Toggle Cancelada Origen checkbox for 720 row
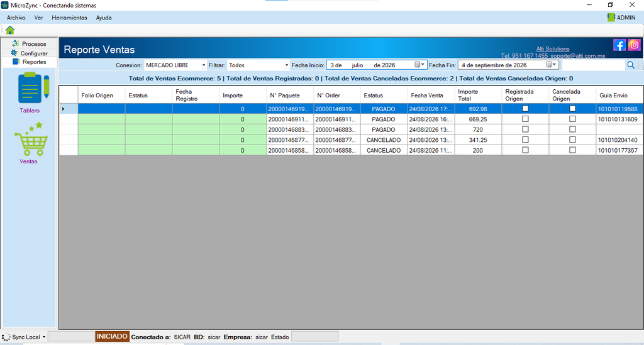644x345 pixels. point(572,129)
